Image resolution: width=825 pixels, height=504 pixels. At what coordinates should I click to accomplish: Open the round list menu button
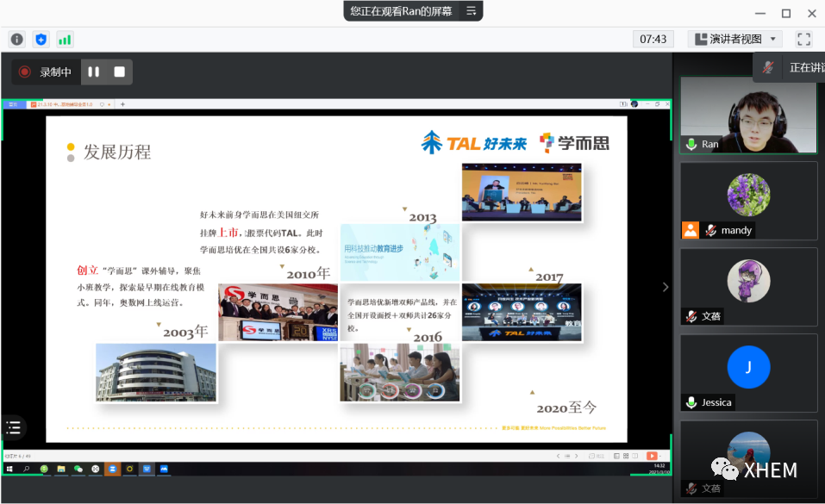pos(13,427)
